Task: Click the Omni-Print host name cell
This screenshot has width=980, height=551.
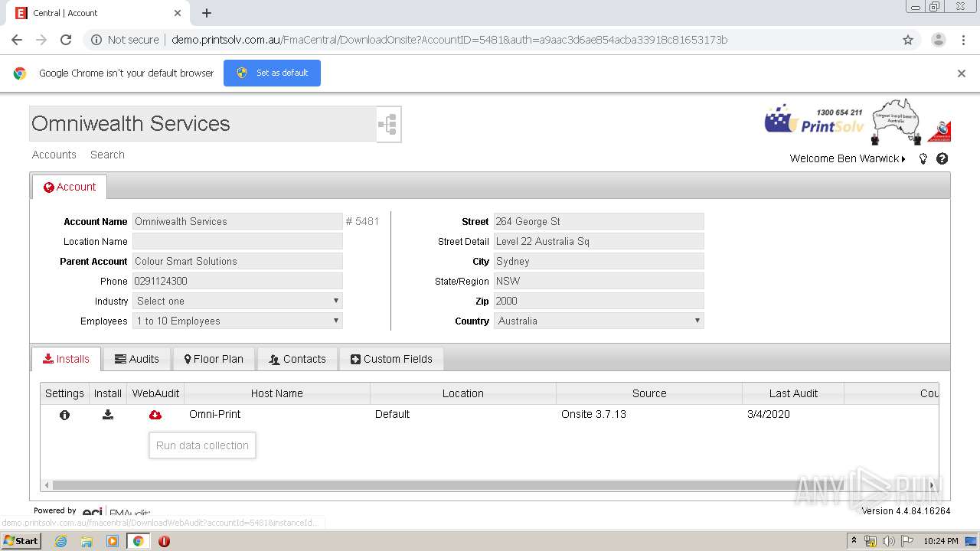Action: 215,414
